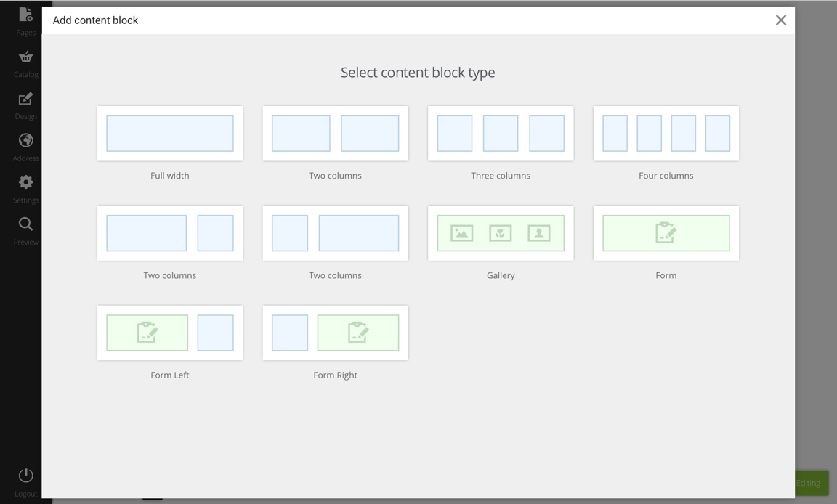Choose the equal-width Two columns layout
This screenshot has width=837, height=504.
click(x=335, y=134)
